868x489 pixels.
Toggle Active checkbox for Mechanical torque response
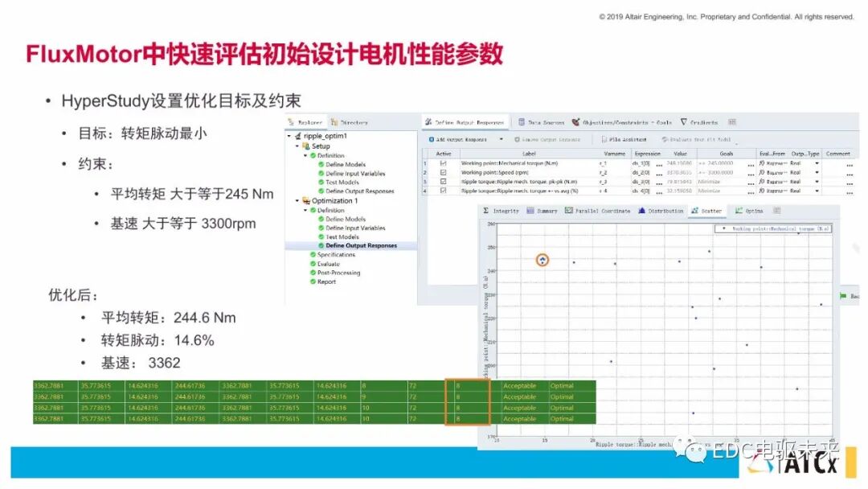click(443, 163)
